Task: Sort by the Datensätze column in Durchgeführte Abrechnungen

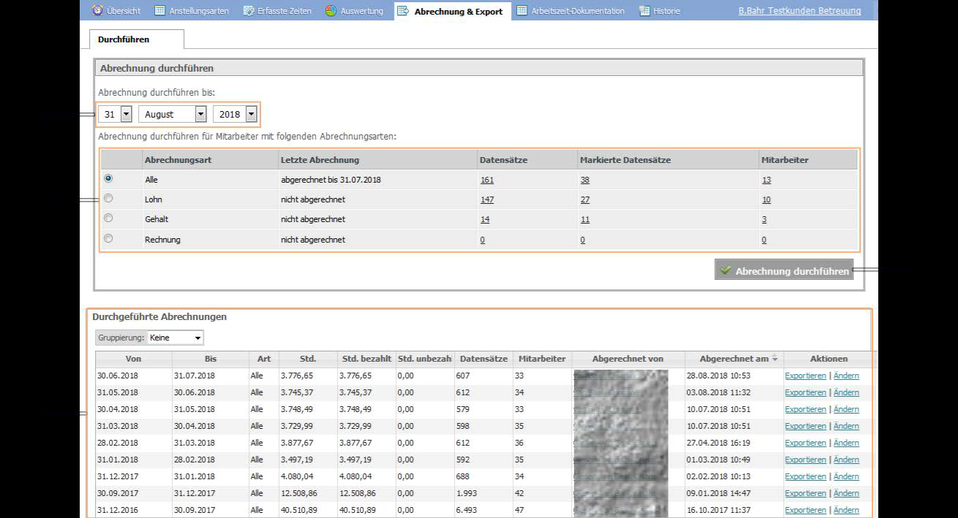Action: click(x=483, y=359)
